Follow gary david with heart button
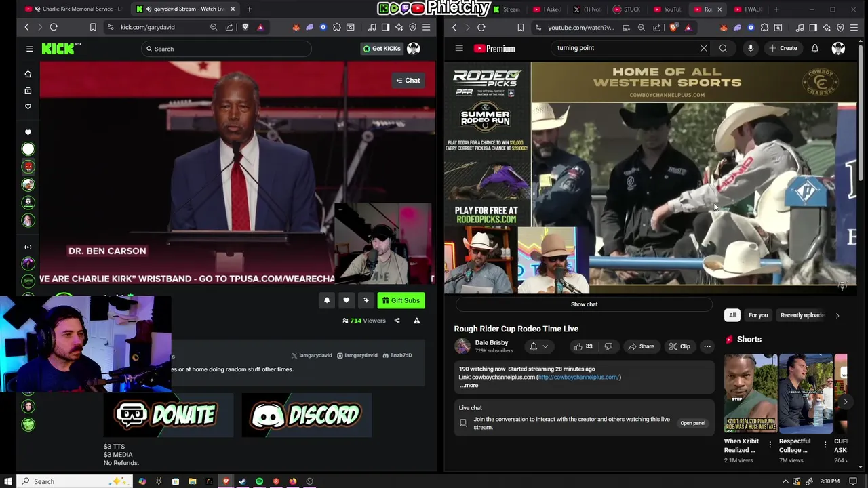This screenshot has height=488, width=868. tap(347, 300)
